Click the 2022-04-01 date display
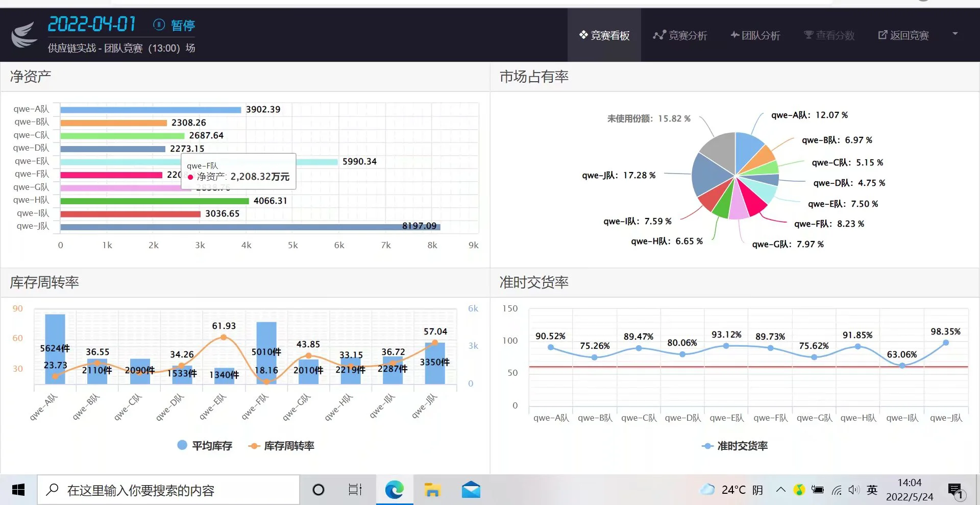This screenshot has width=980, height=505. pos(92,24)
